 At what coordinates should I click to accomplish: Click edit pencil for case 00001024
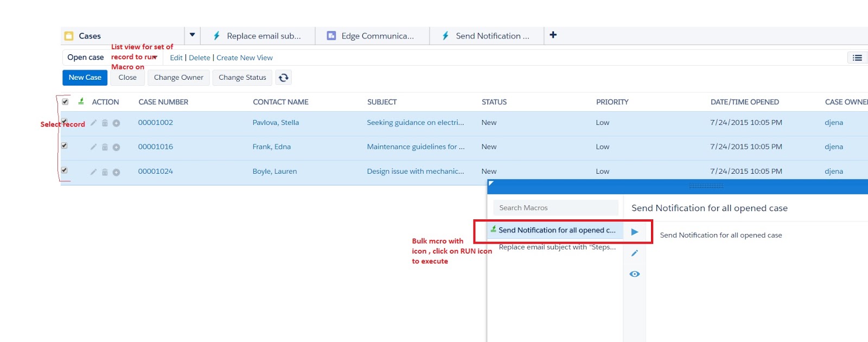point(93,172)
